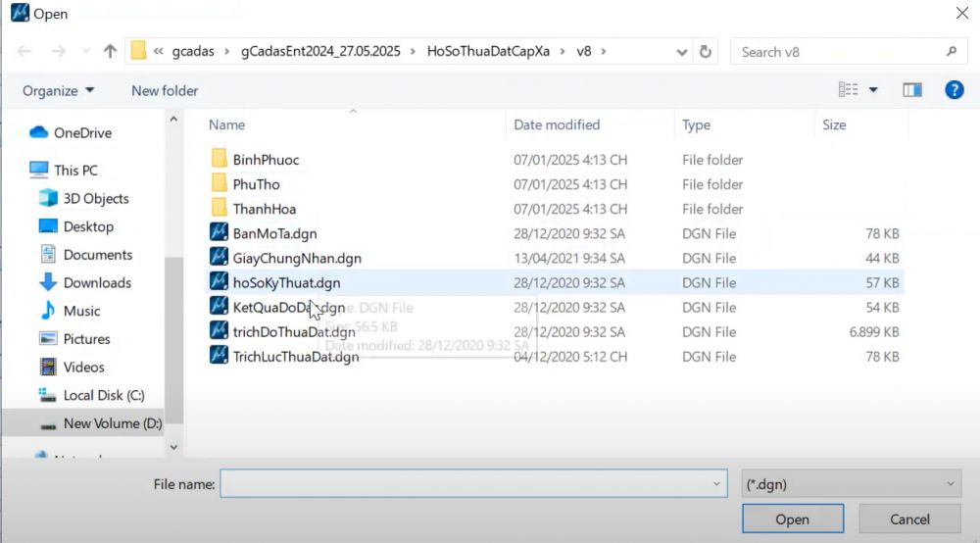Click the TrichLucThuaDat.dgn file icon

(219, 357)
